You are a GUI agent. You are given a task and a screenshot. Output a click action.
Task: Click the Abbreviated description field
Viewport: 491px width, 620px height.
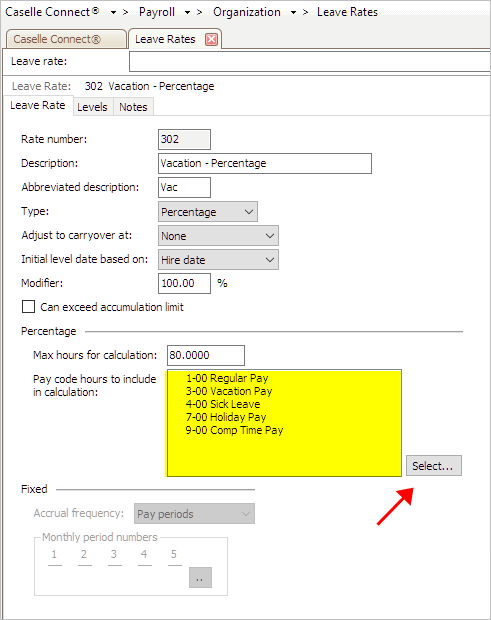(x=184, y=187)
